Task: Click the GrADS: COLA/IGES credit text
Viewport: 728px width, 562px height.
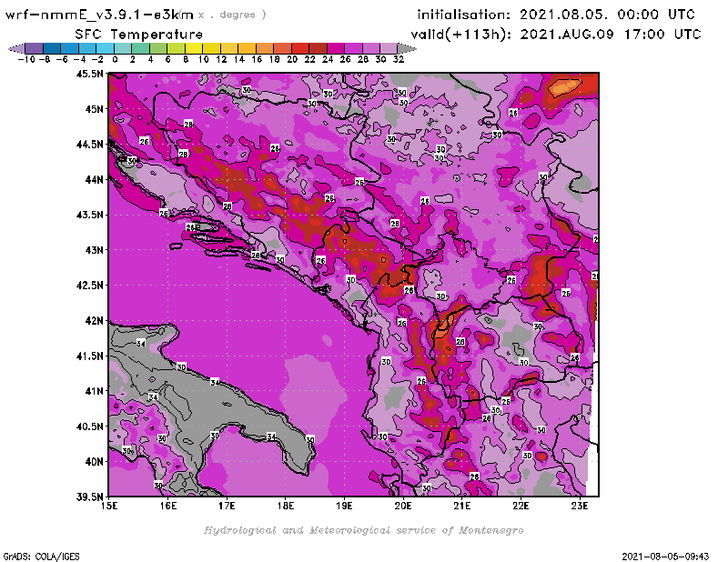Action: click(x=41, y=556)
